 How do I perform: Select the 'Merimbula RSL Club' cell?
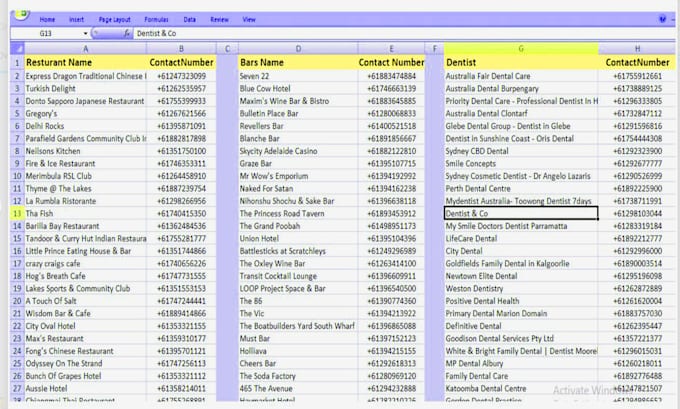point(85,176)
